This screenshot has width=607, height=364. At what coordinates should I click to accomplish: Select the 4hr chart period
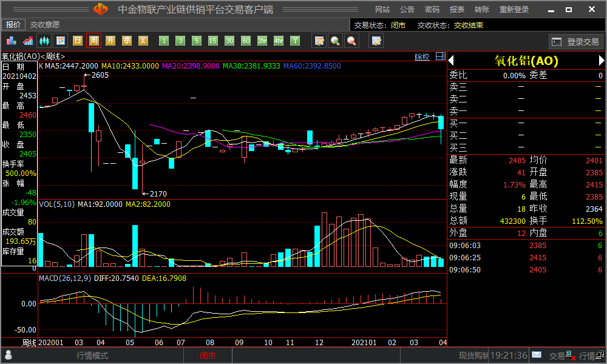(x=279, y=41)
